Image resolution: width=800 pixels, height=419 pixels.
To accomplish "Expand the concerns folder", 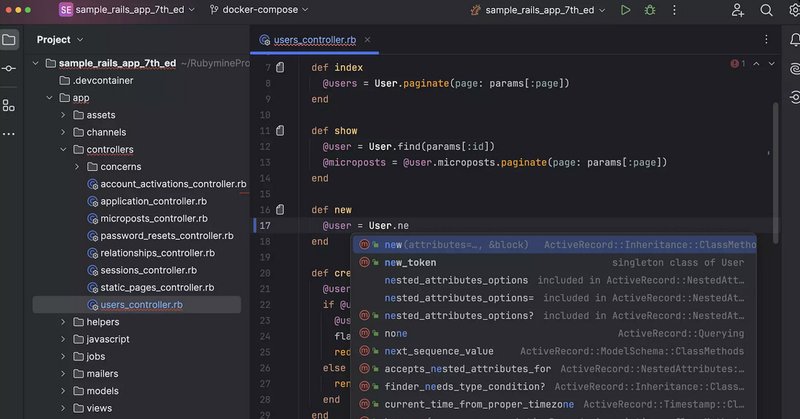I will tap(77, 167).
